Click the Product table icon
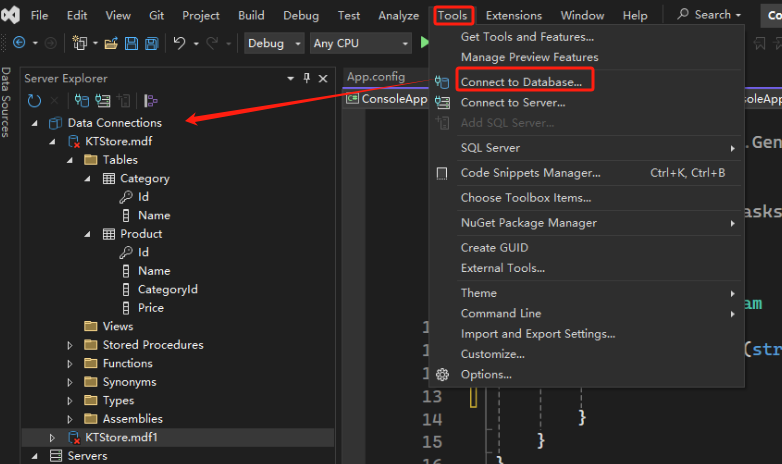The image size is (782, 464). point(109,234)
